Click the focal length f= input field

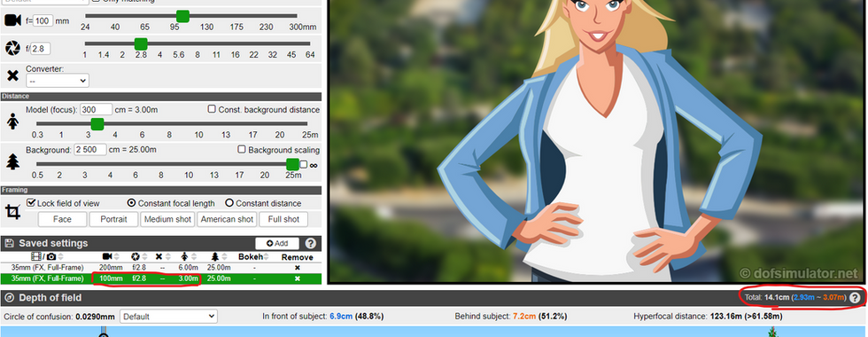coord(43,21)
